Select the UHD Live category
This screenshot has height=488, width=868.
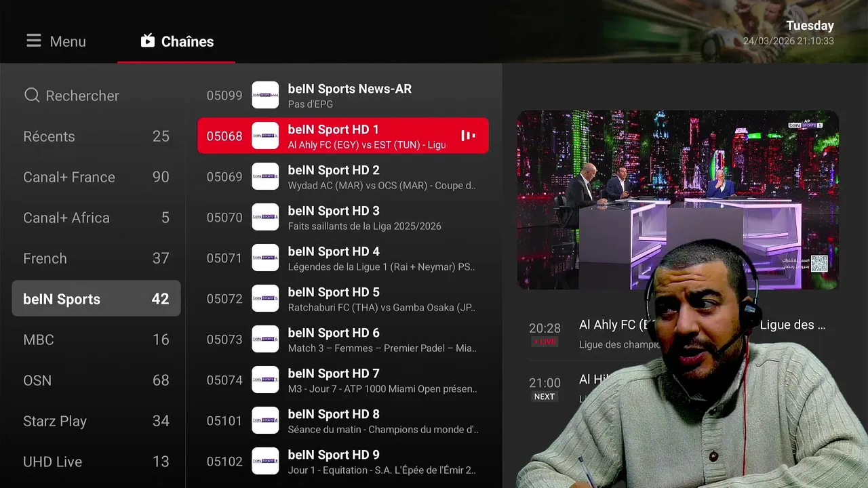tap(96, 462)
